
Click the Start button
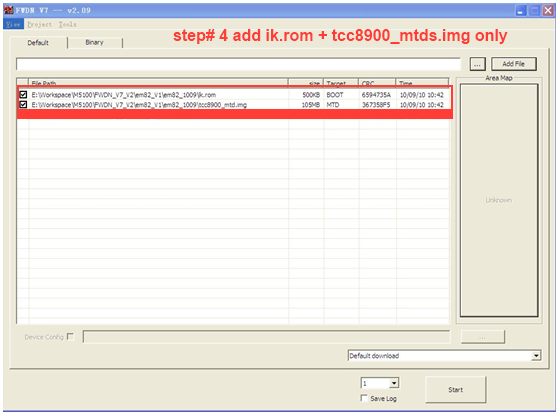tap(456, 390)
